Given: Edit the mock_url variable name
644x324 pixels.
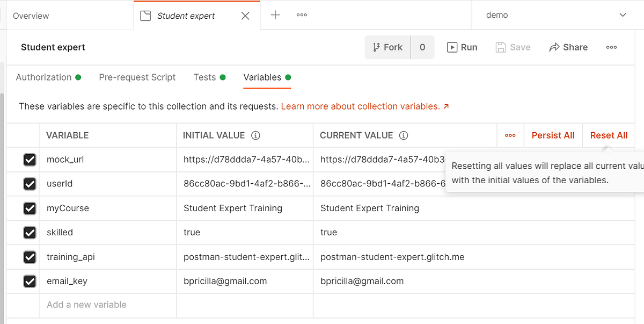Looking at the screenshot, I should click(x=108, y=160).
